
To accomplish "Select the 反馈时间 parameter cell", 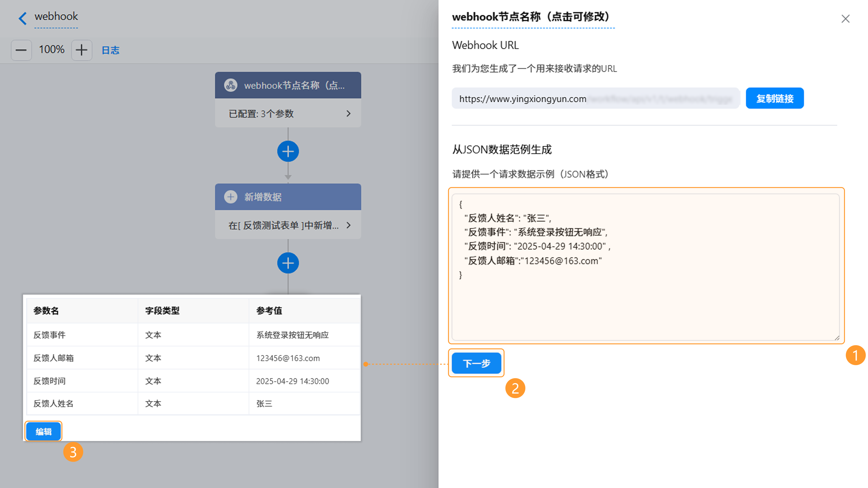I will click(x=82, y=381).
